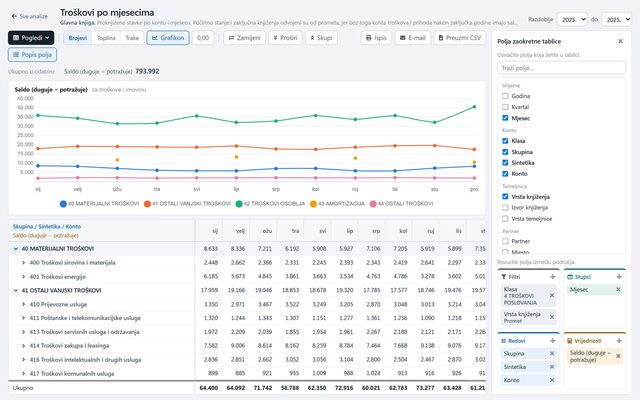Check the Partner checkbox
This screenshot has height=400, width=640.
click(505, 241)
